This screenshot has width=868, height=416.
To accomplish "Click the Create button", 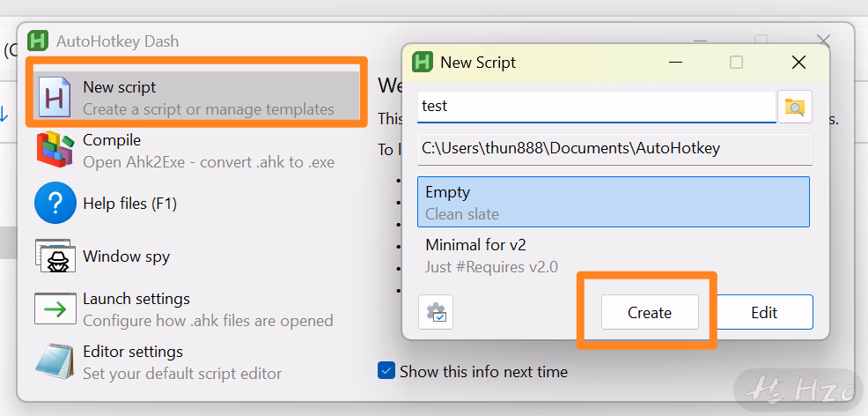I will [x=650, y=312].
